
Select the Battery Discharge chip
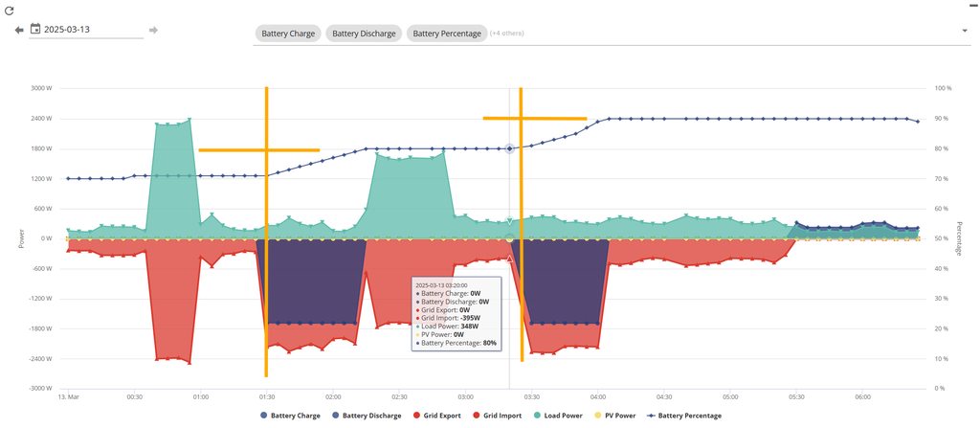(364, 34)
